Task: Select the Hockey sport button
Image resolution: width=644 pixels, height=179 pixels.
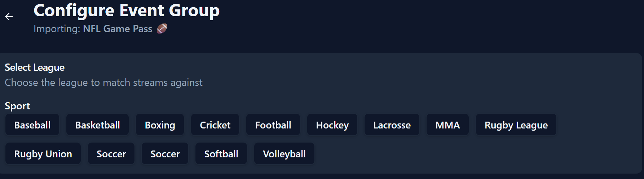Action: 332,125
